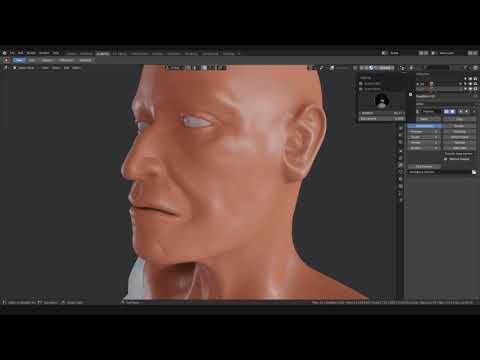This screenshot has height=360, width=480.
Task: Switch to the Texture Paint workspace tab
Action: tap(140, 53)
